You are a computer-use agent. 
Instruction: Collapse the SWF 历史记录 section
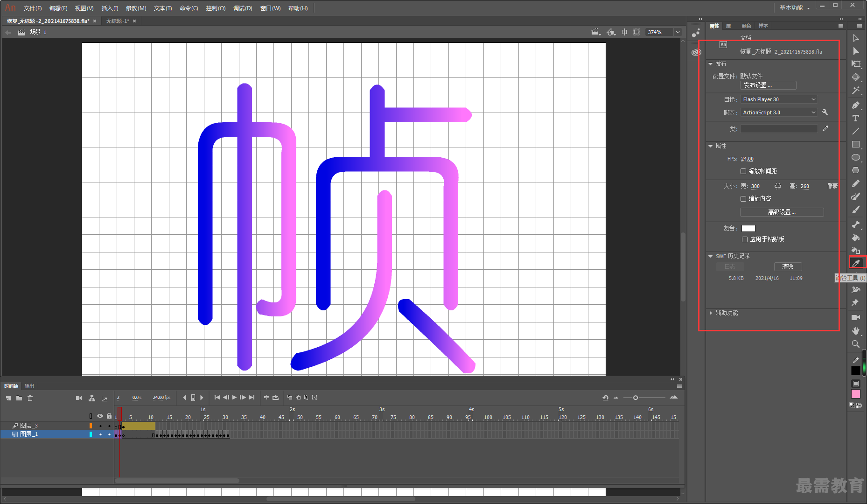pyautogui.click(x=711, y=256)
